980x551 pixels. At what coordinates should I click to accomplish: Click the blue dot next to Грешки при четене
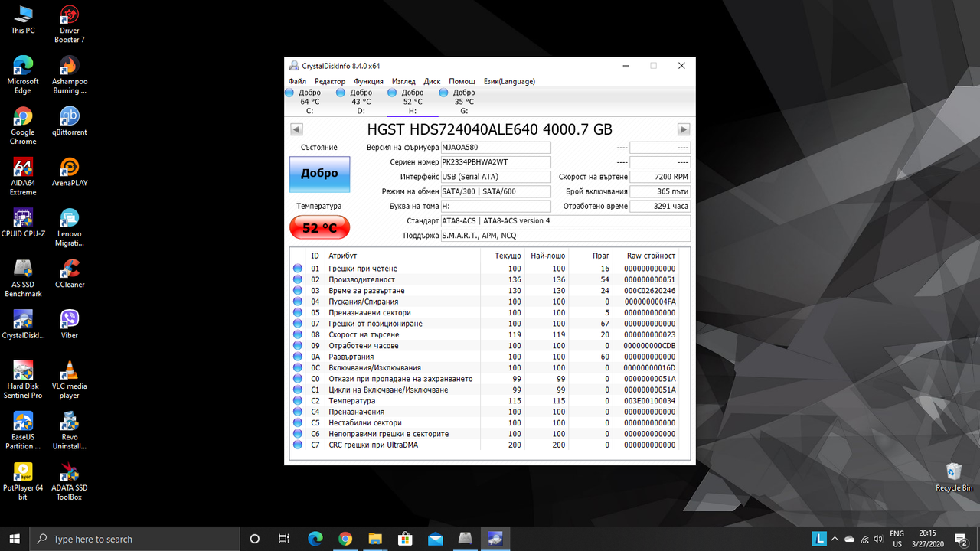tap(298, 268)
